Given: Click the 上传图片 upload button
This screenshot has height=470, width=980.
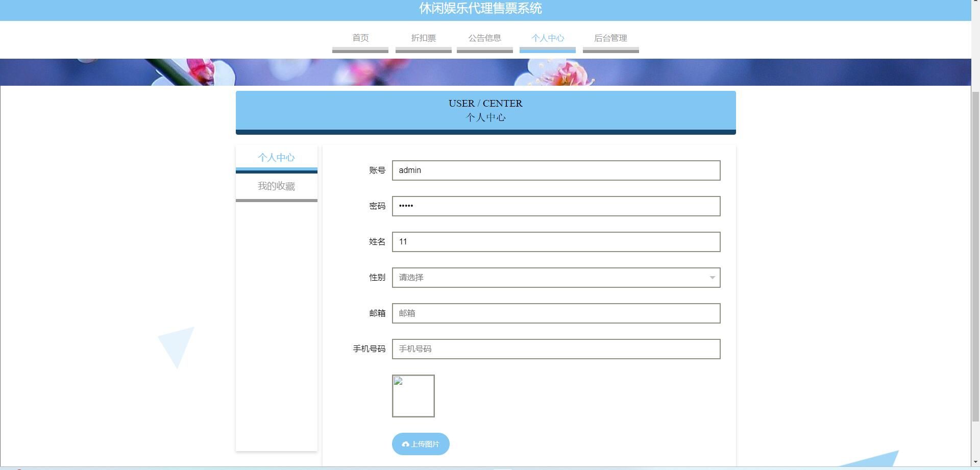Looking at the screenshot, I should click(420, 444).
